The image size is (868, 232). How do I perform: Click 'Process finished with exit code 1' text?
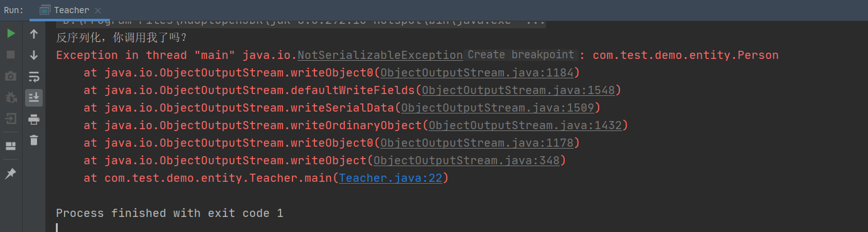click(x=169, y=213)
